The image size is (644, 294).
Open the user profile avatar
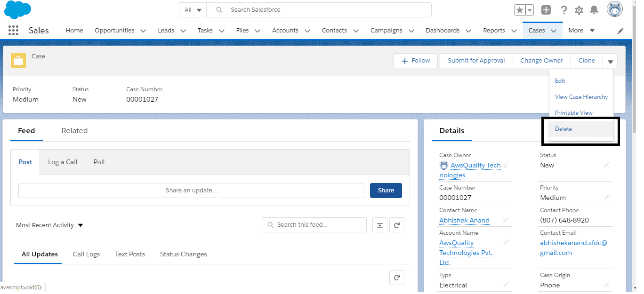[615, 9]
